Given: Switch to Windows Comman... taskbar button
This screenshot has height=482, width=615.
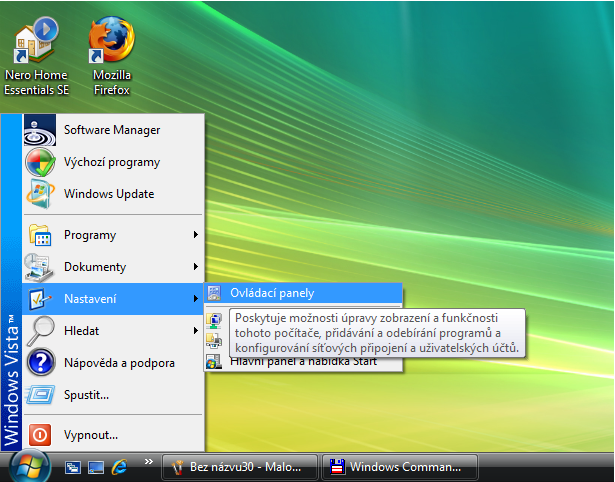Looking at the screenshot, I should pos(400,467).
